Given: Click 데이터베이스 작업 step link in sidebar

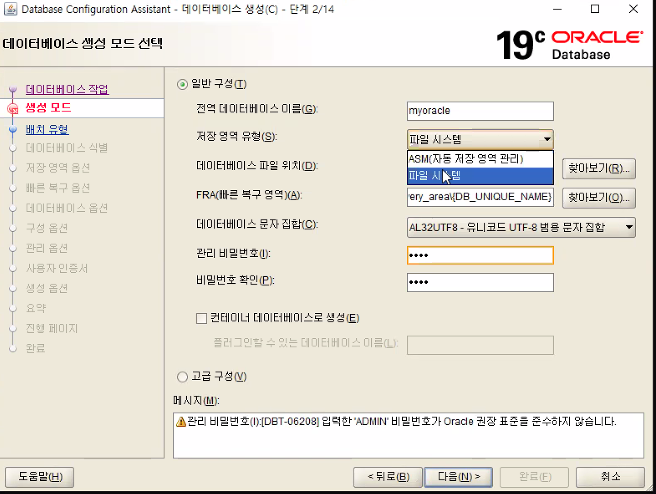Looking at the screenshot, I should [x=67, y=89].
